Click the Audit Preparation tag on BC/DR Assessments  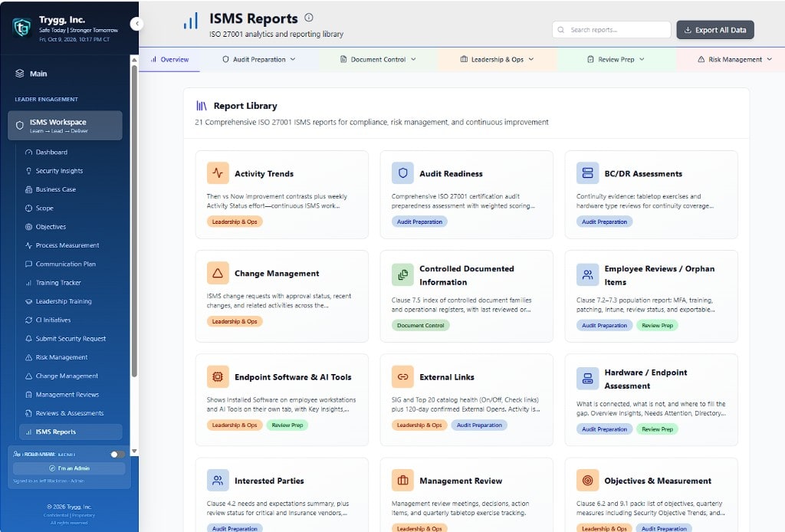click(604, 222)
